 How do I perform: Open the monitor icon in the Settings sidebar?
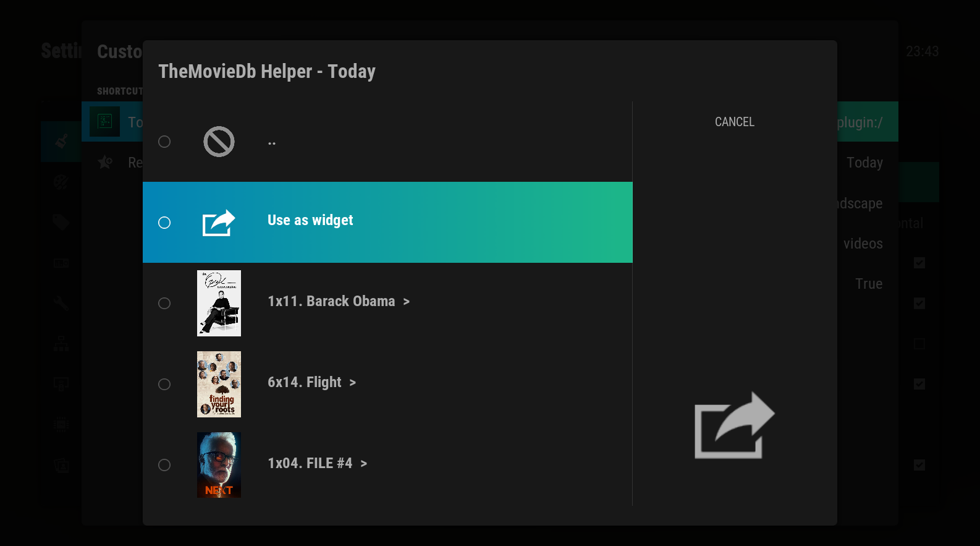coord(61,384)
